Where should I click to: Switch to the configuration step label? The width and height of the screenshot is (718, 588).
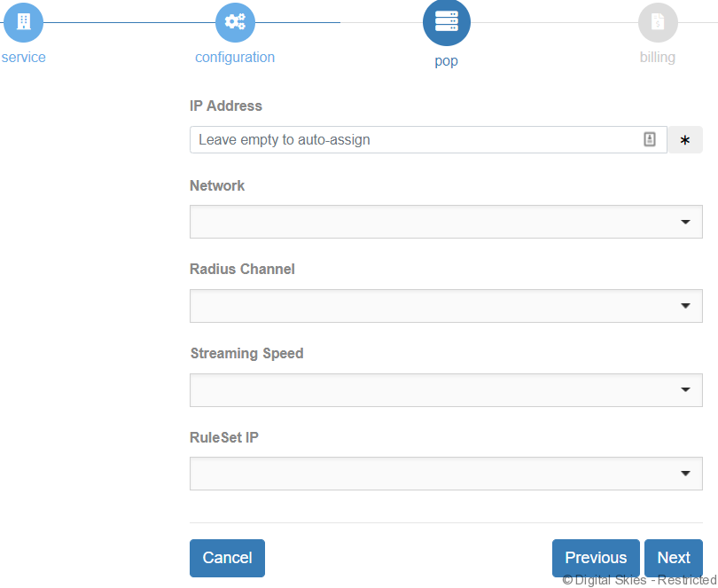[x=235, y=58]
